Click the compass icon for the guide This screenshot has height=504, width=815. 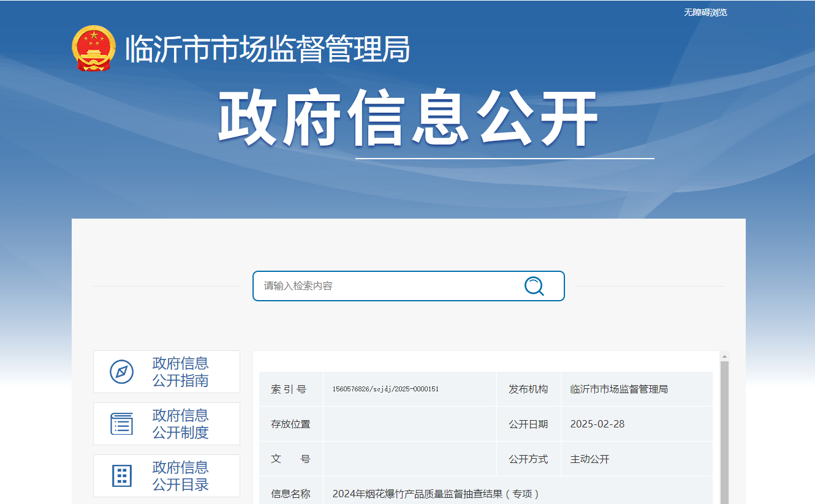(x=121, y=372)
